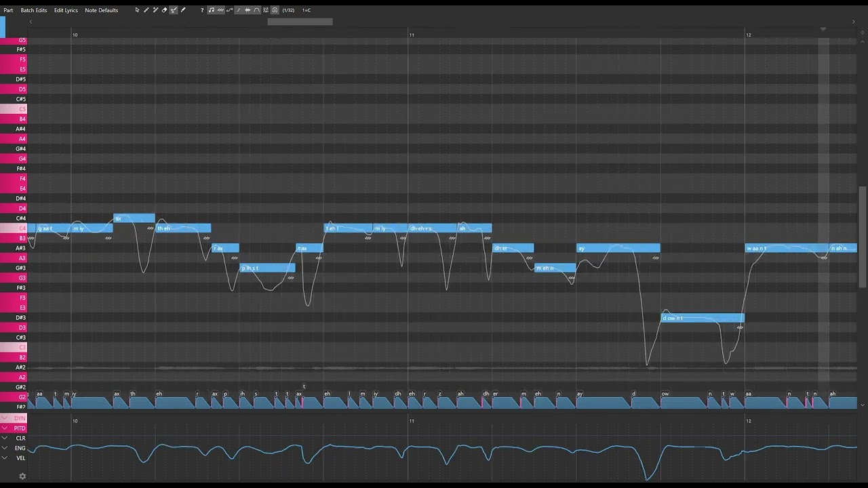The width and height of the screenshot is (868, 488).
Task: Click measure 10 in the top ruler
Action: (75, 35)
